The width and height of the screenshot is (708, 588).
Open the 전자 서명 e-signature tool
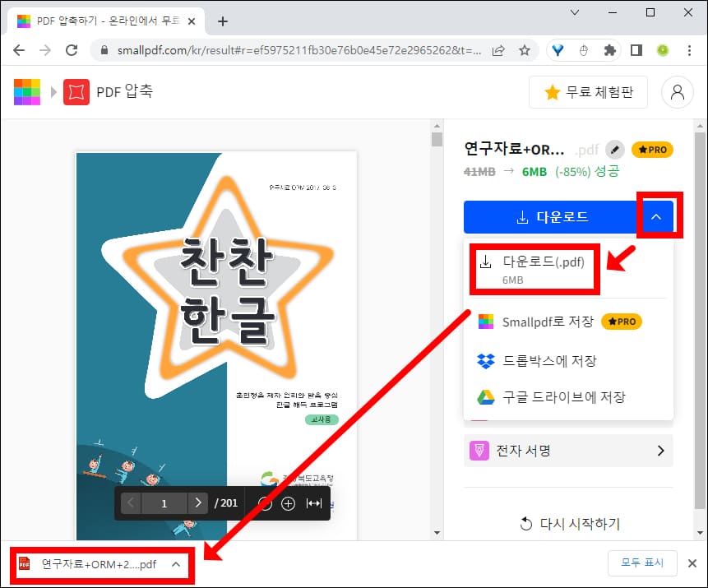pos(568,450)
